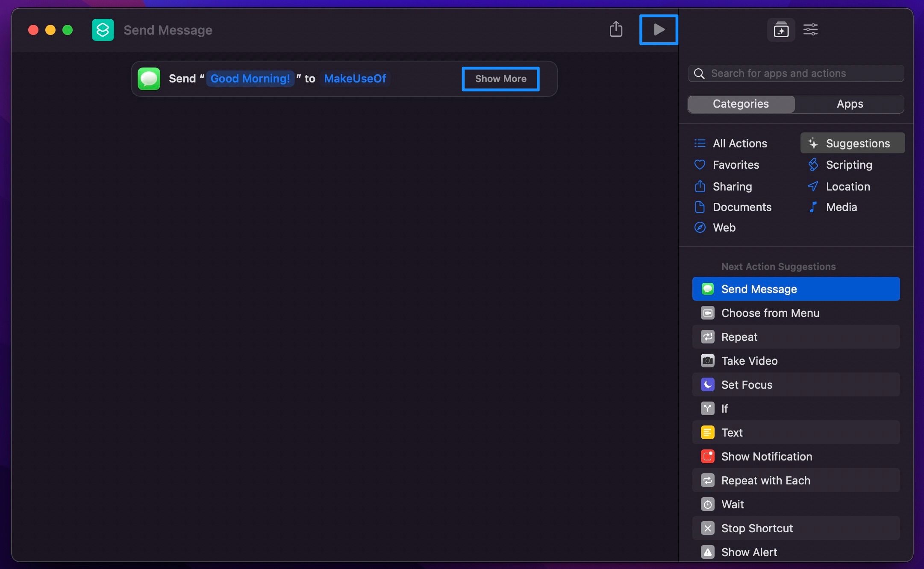924x569 pixels.
Task: Open the Shortcut Details sliders icon
Action: point(810,30)
